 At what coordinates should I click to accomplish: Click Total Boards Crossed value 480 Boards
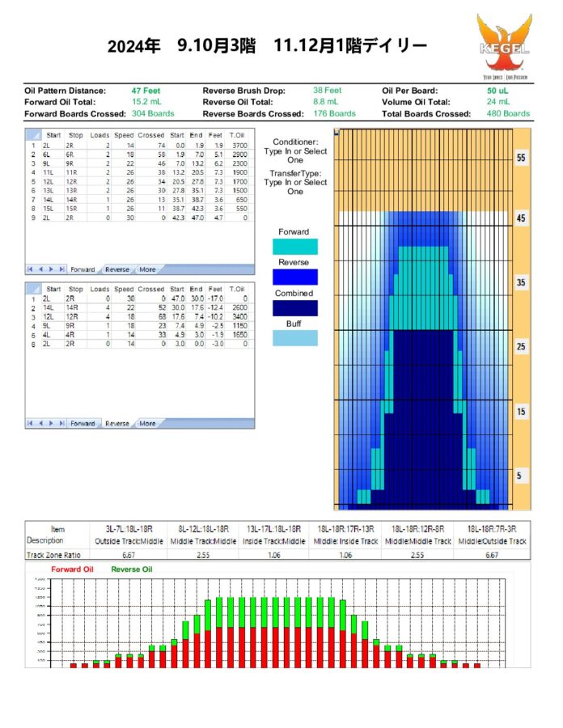[x=508, y=113]
